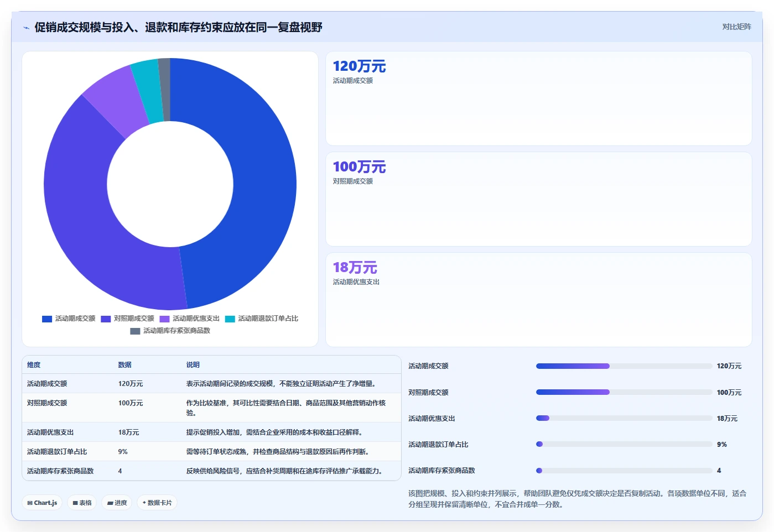Click the 进度 chip
The width and height of the screenshot is (774, 532).
(x=117, y=503)
